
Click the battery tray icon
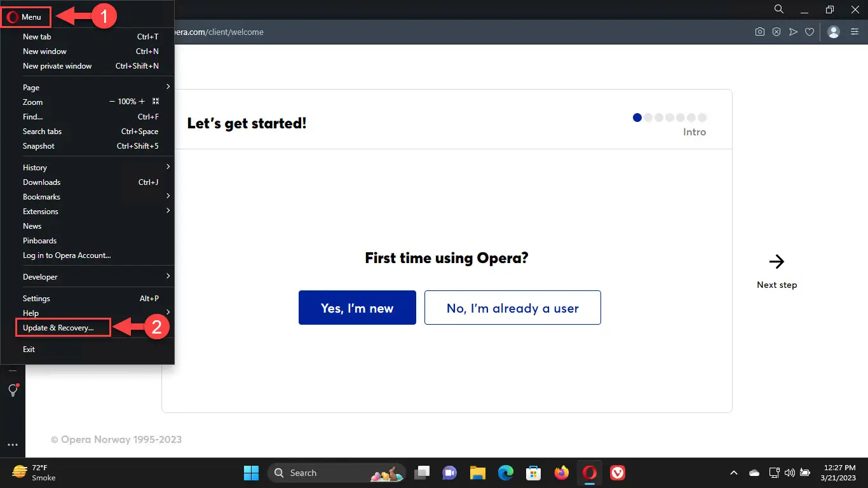[x=805, y=473]
